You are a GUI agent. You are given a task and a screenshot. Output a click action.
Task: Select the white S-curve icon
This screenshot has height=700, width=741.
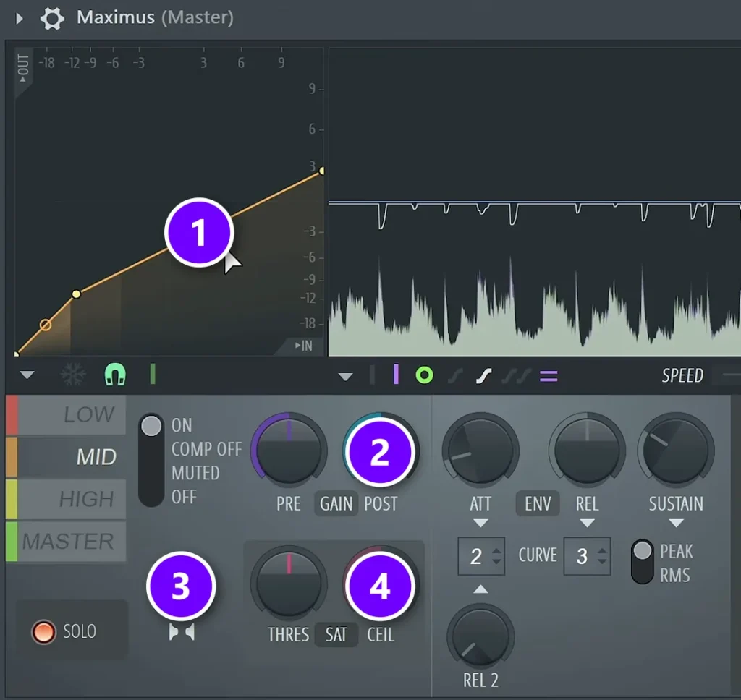[484, 376]
